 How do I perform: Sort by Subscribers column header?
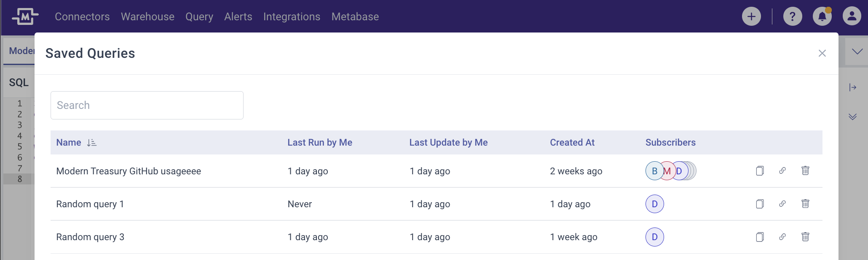point(670,143)
